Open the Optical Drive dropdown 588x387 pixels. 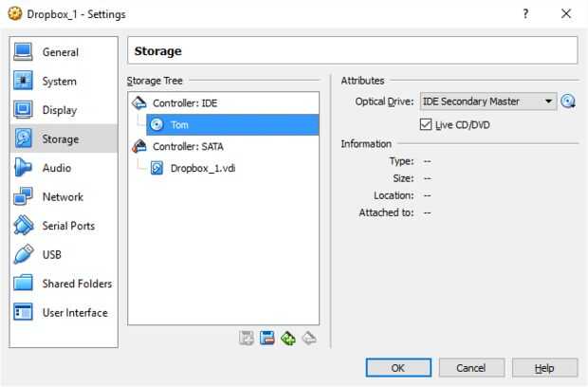tap(488, 101)
